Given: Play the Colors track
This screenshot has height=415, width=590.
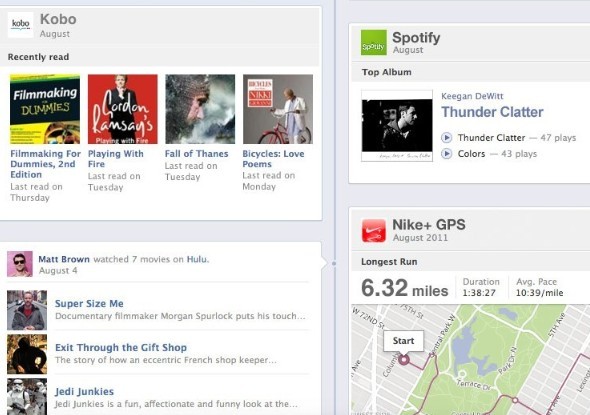Looking at the screenshot, I should pos(447,154).
